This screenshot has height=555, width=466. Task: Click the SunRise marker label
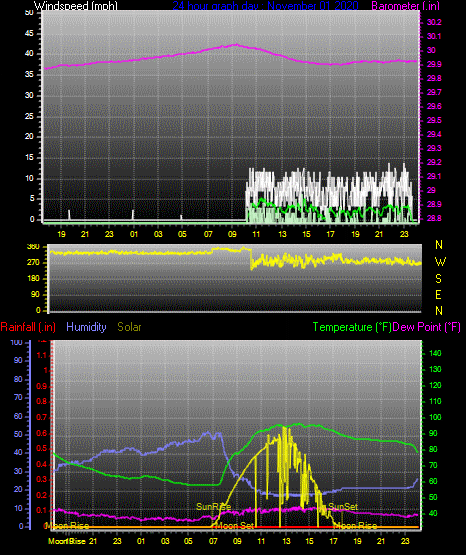coord(214,507)
